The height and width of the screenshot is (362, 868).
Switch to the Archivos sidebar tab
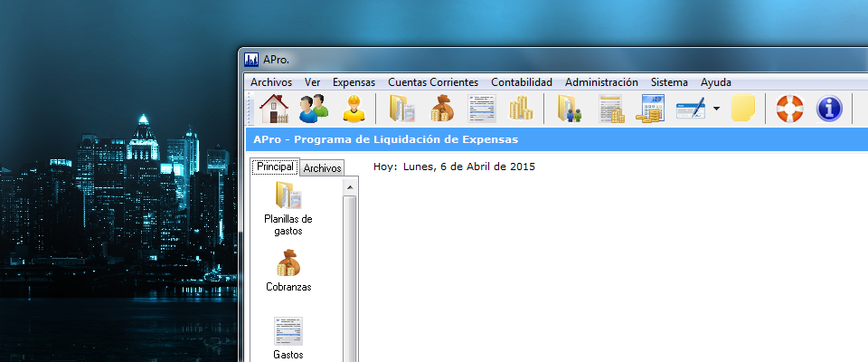tap(323, 168)
